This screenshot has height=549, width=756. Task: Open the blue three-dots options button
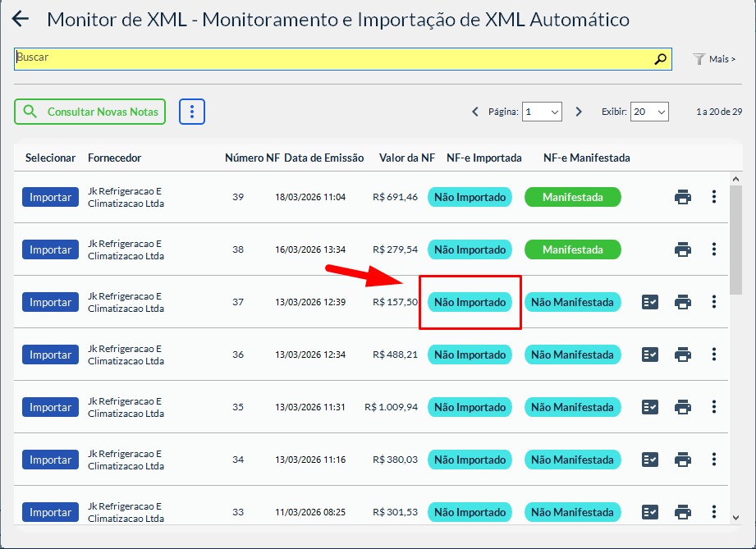(x=191, y=112)
